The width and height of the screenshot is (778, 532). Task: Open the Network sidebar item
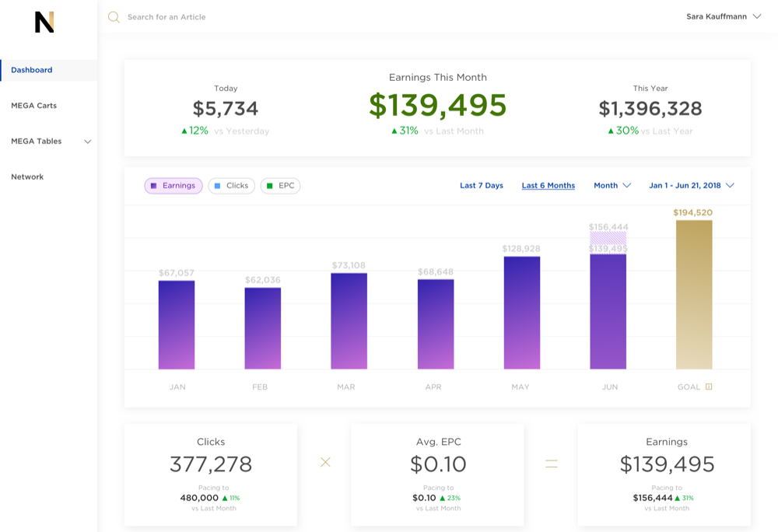[x=27, y=177]
